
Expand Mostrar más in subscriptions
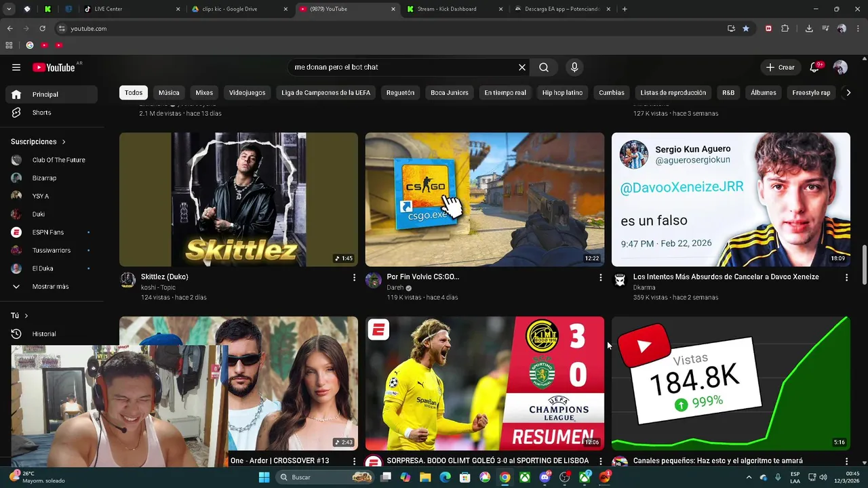point(53,287)
